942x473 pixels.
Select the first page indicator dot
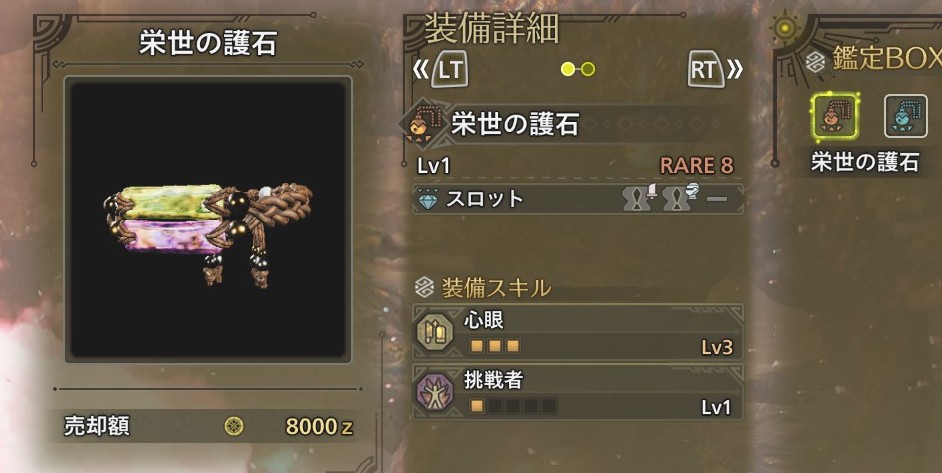pos(568,69)
